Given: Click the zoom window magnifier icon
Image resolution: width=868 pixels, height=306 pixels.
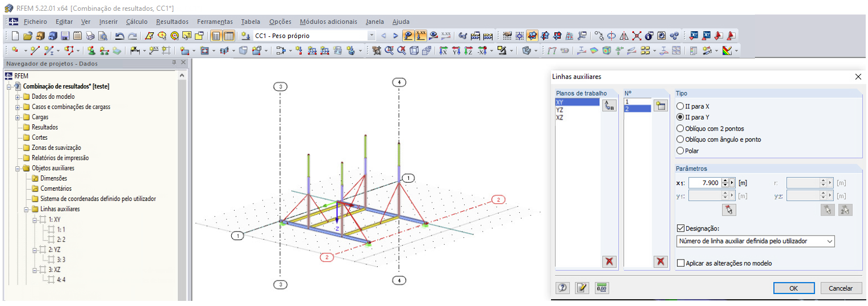Looking at the screenshot, I should pyautogui.click(x=388, y=51).
